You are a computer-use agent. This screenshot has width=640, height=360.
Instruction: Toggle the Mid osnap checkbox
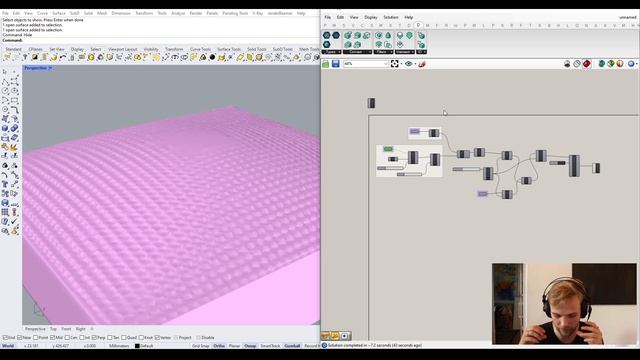click(53, 338)
